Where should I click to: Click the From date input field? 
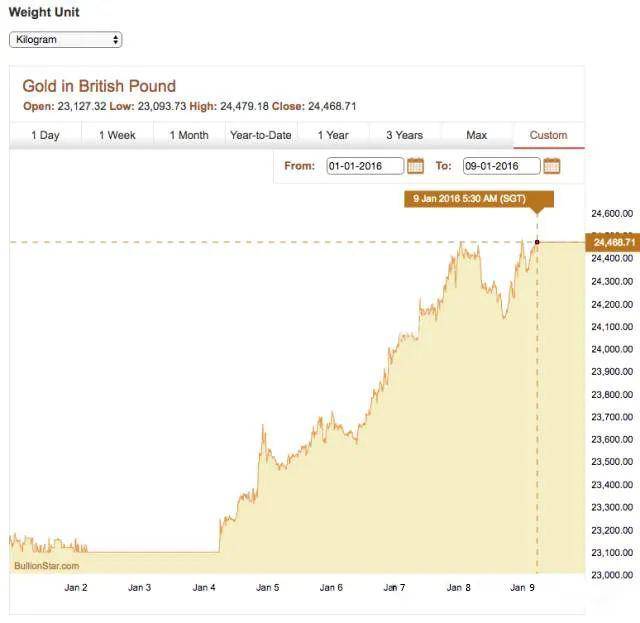[x=365, y=166]
